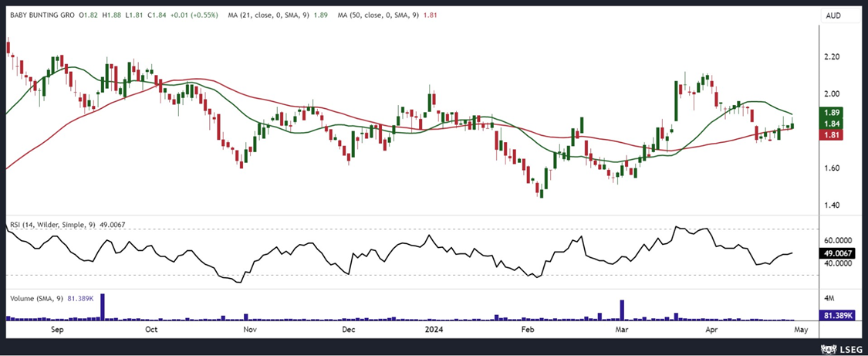Click the May time axis label
The height and width of the screenshot is (356, 868).
[x=800, y=331]
